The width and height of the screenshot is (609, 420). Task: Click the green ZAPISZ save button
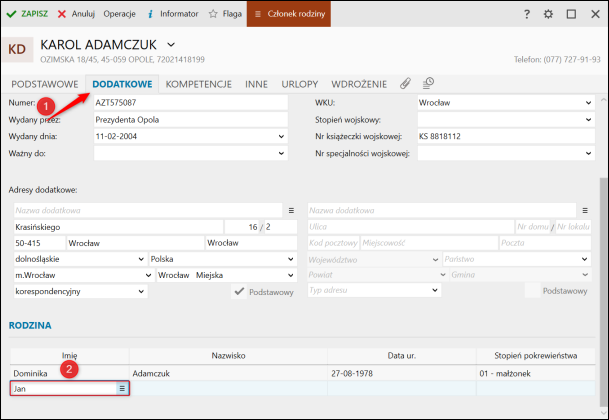click(27, 14)
